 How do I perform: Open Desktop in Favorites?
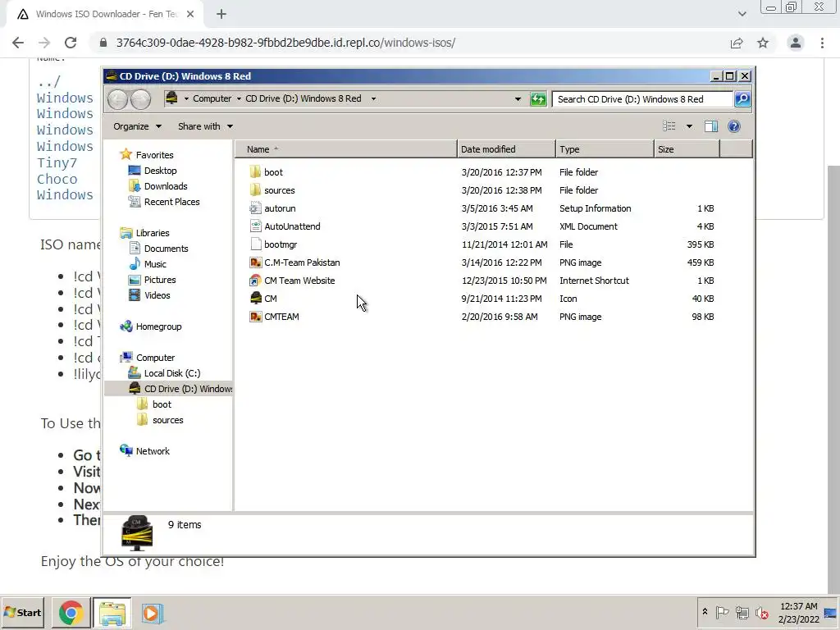click(x=160, y=171)
